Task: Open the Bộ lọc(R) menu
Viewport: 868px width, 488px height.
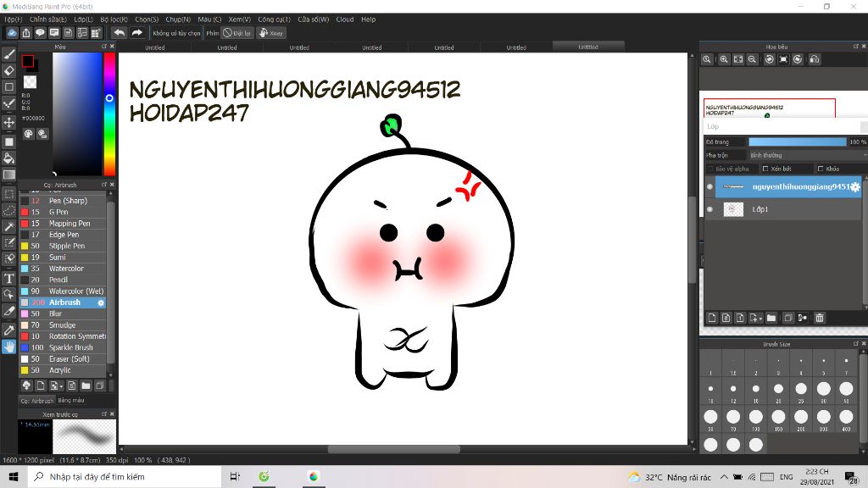Action: (x=114, y=19)
